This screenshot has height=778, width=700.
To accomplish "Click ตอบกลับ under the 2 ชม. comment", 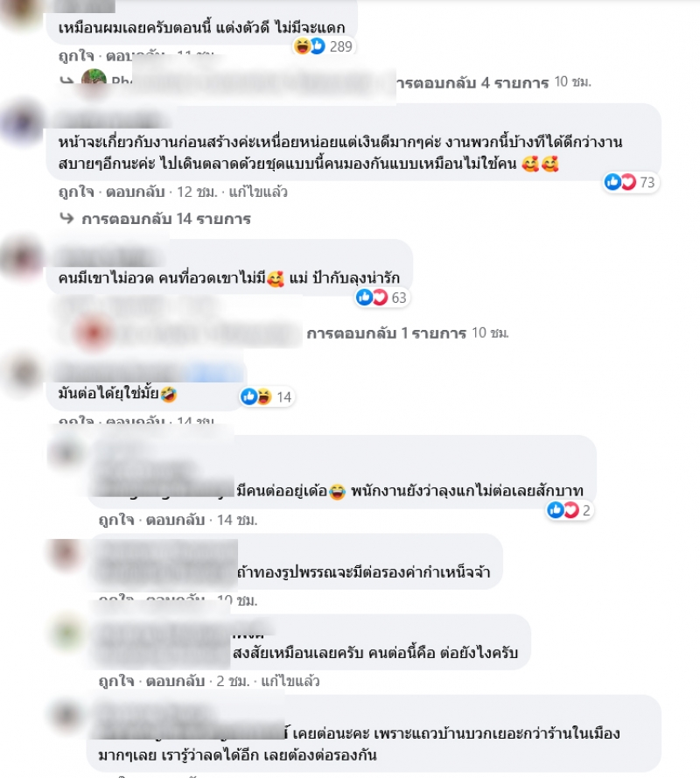I will coord(175,681).
